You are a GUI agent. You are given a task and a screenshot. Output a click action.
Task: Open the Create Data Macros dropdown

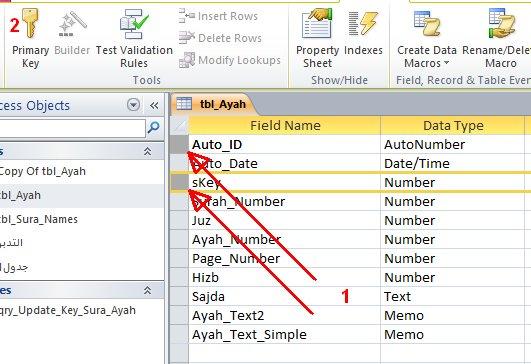(427, 39)
